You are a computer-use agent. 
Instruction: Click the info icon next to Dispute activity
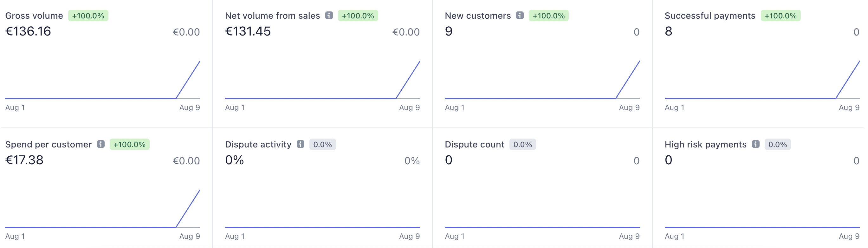click(x=301, y=144)
